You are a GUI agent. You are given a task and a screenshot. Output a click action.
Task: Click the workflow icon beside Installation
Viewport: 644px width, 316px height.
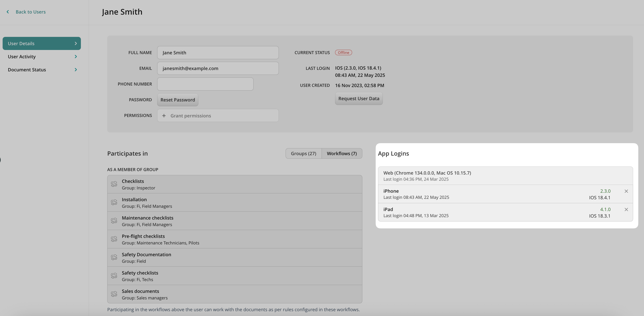pos(114,202)
